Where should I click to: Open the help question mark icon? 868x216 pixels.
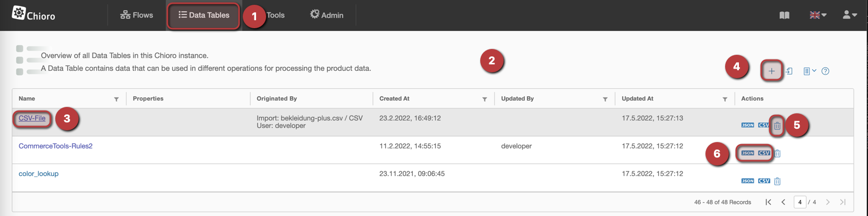point(825,71)
